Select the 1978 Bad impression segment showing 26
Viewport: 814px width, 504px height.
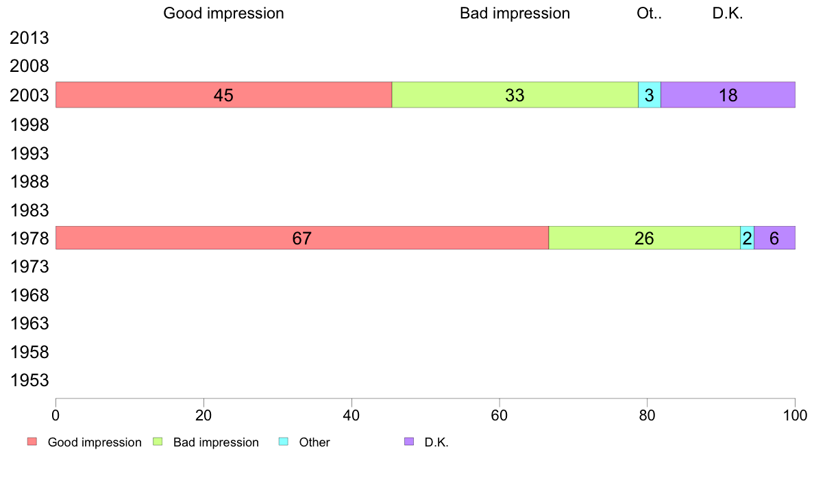[644, 238]
